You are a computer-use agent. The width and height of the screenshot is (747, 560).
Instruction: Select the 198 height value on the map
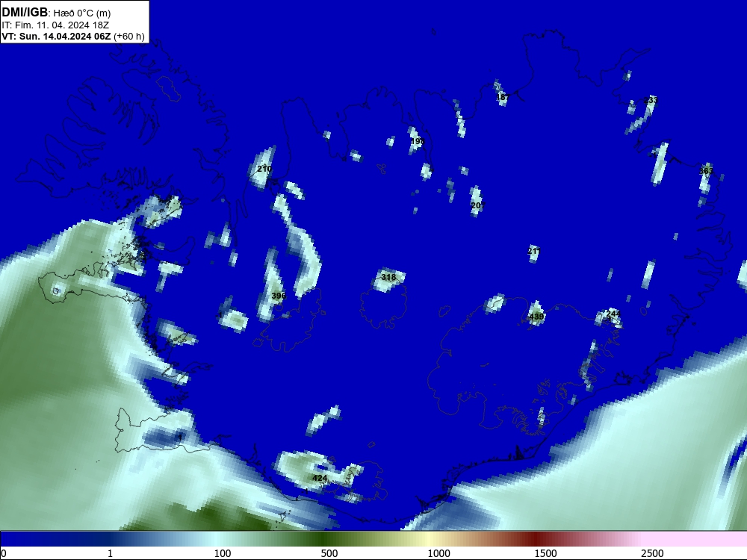[417, 141]
